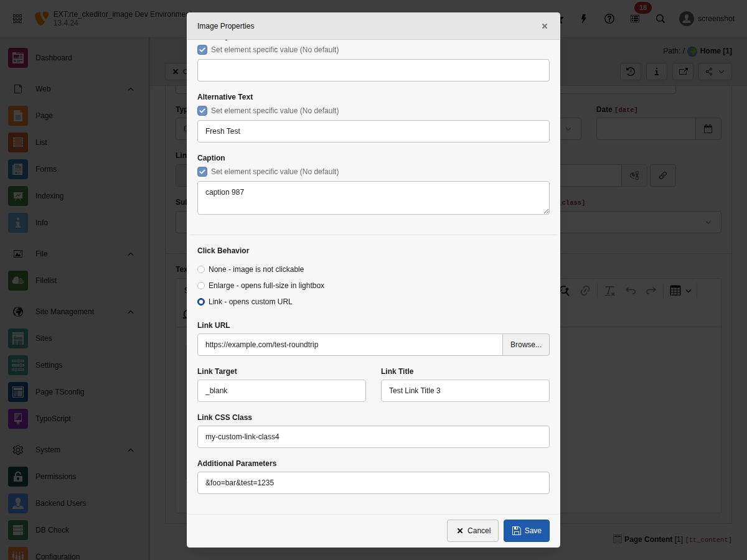Open the share dropdown in page header
747x560 pixels.
pos(714,72)
